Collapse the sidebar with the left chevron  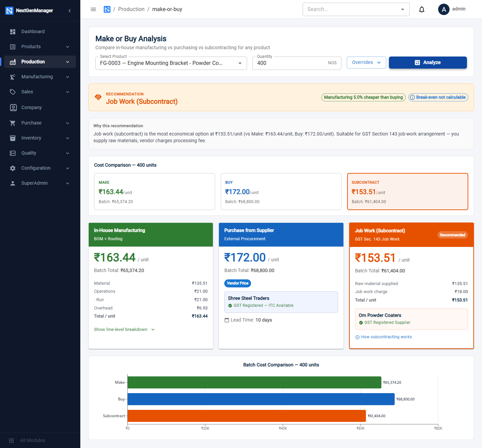70,11
